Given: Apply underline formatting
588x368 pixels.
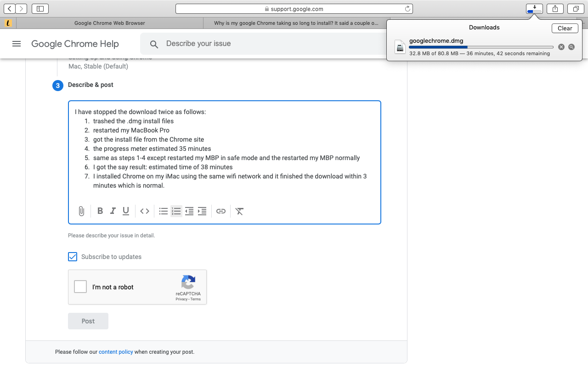Looking at the screenshot, I should (126, 211).
